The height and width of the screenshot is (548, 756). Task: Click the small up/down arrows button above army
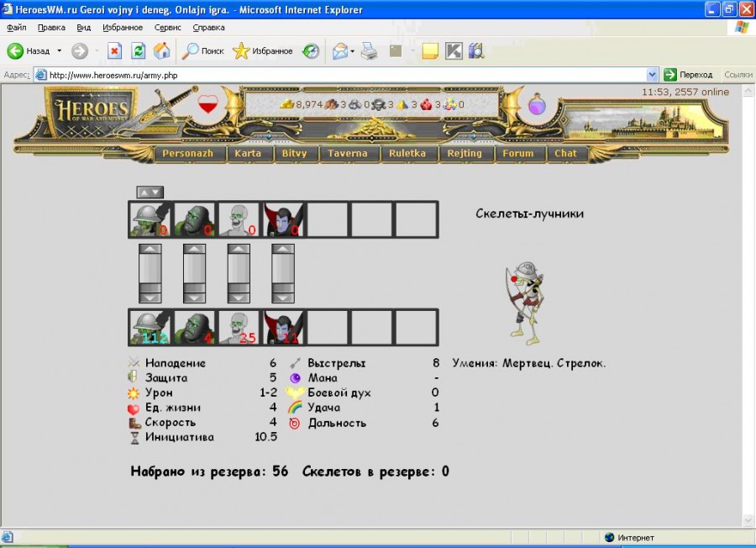coord(150,192)
